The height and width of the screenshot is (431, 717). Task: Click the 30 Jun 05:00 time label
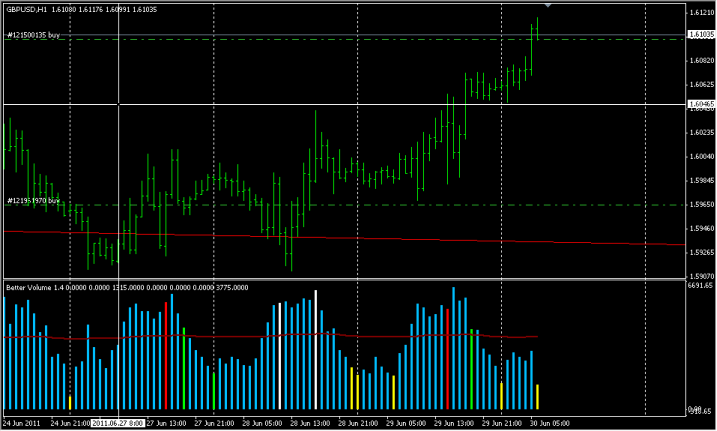(548, 423)
